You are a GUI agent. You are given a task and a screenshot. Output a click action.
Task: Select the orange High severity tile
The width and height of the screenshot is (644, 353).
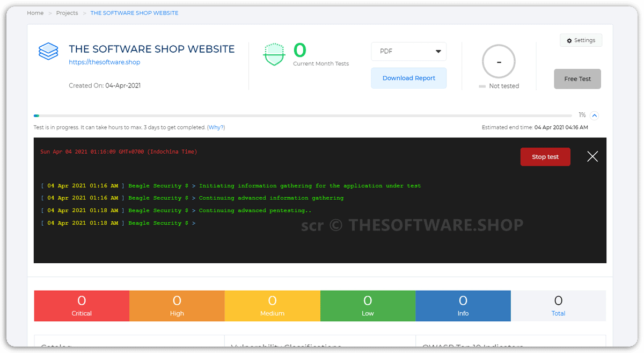177,306
